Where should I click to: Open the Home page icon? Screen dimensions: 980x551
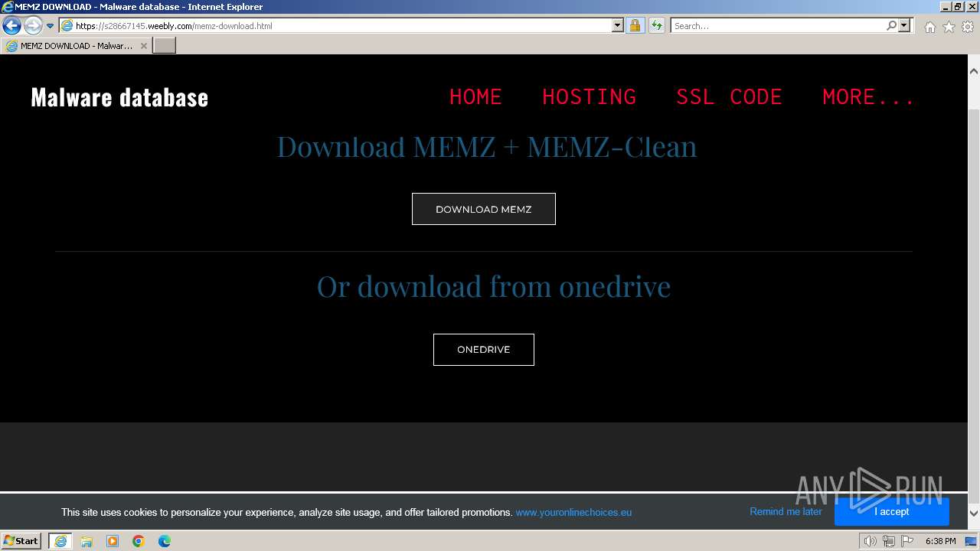[x=929, y=27]
